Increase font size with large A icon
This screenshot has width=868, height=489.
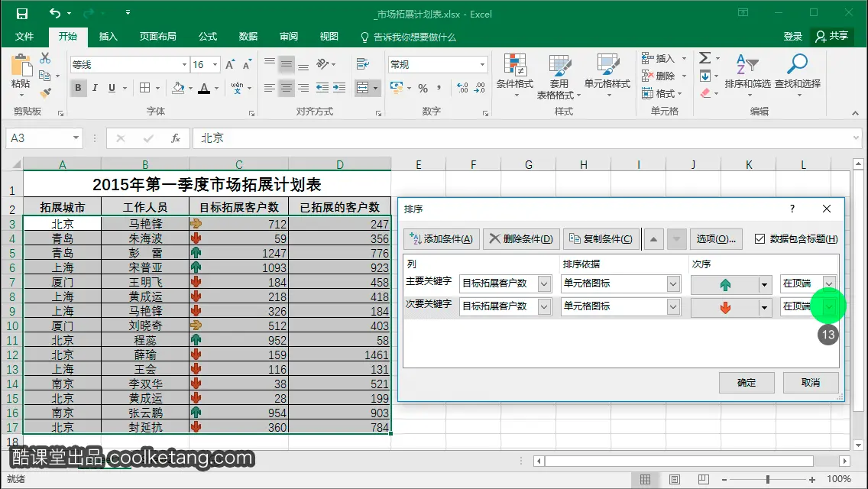point(230,65)
